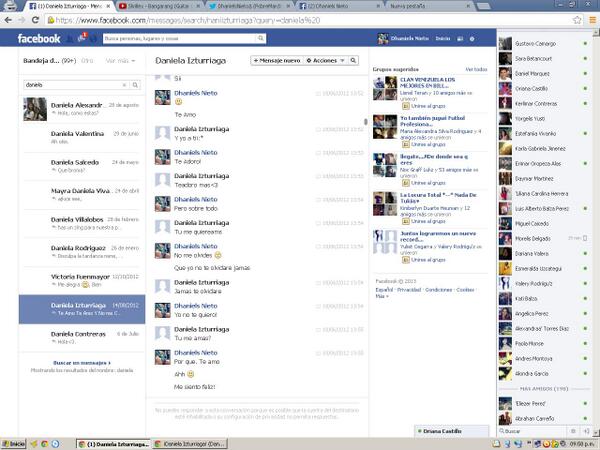Switch to the '(2) Dhaniels Nieto' Facebook tab
Viewport: 600px width, 450px height.
click(x=340, y=6)
